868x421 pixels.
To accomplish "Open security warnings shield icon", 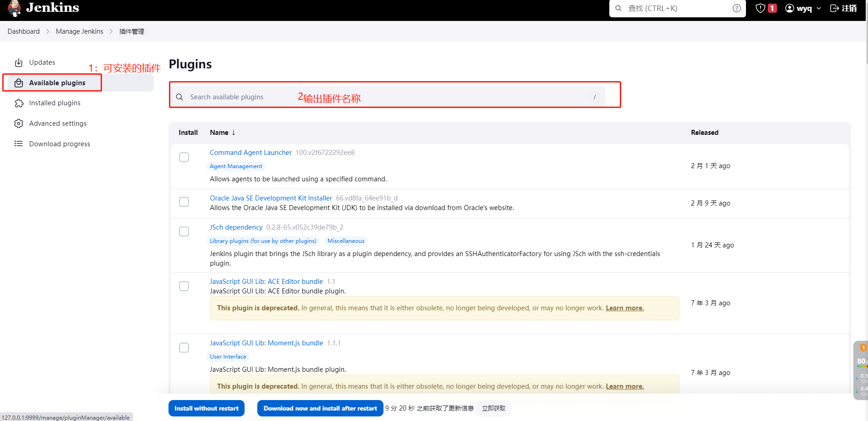I will 760,8.
